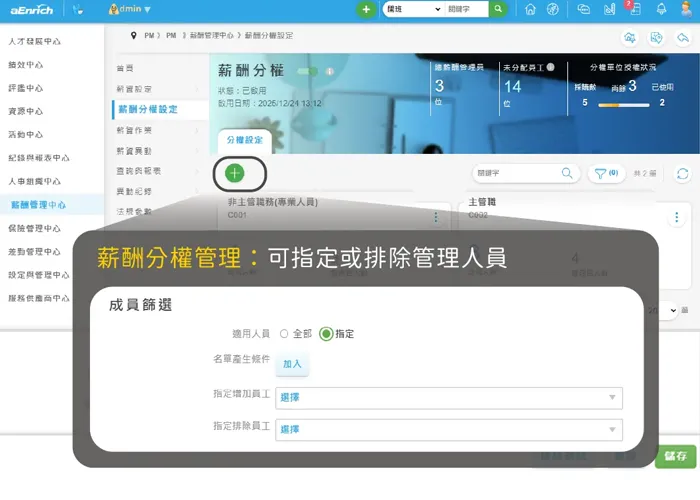Open 服務供應商中心 in left sidebar
700x500 pixels.
click(x=39, y=298)
